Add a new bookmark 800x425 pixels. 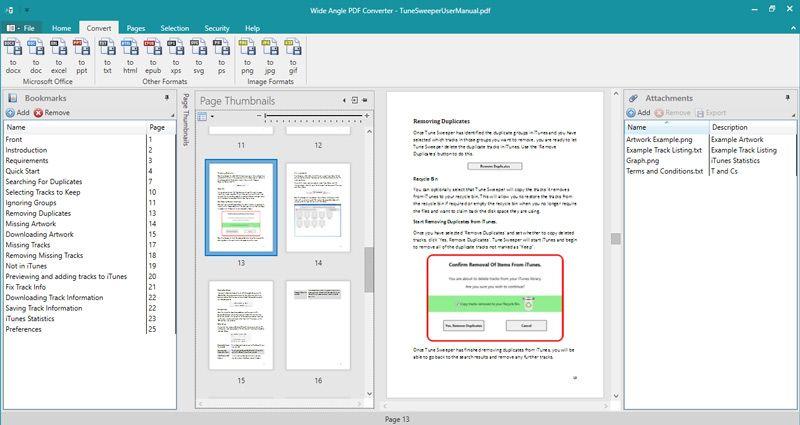[x=17, y=113]
